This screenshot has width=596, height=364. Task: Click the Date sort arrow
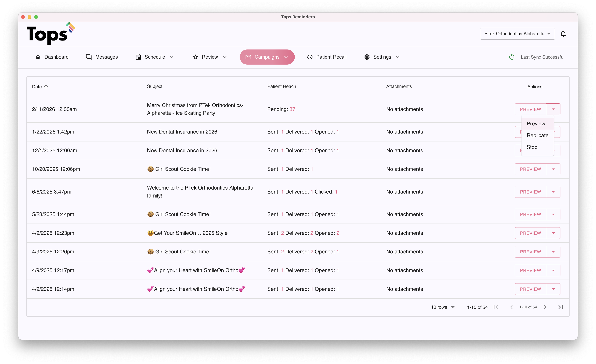click(x=46, y=87)
